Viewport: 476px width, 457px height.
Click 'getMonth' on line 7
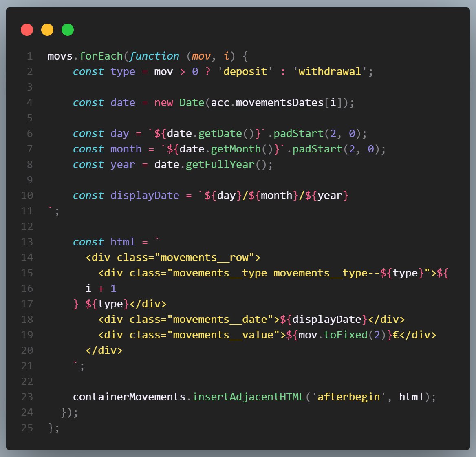pos(236,149)
